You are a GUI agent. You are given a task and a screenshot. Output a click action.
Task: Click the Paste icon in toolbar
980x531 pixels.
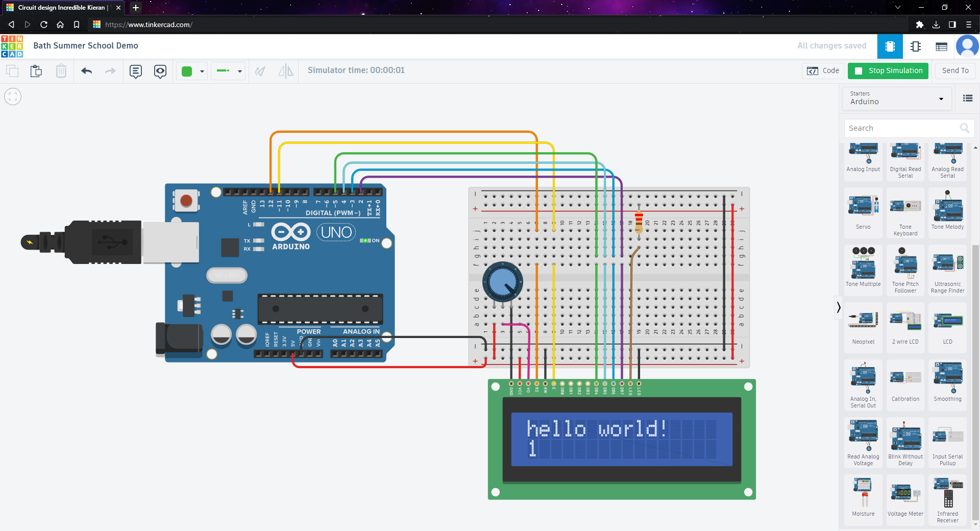(x=36, y=71)
